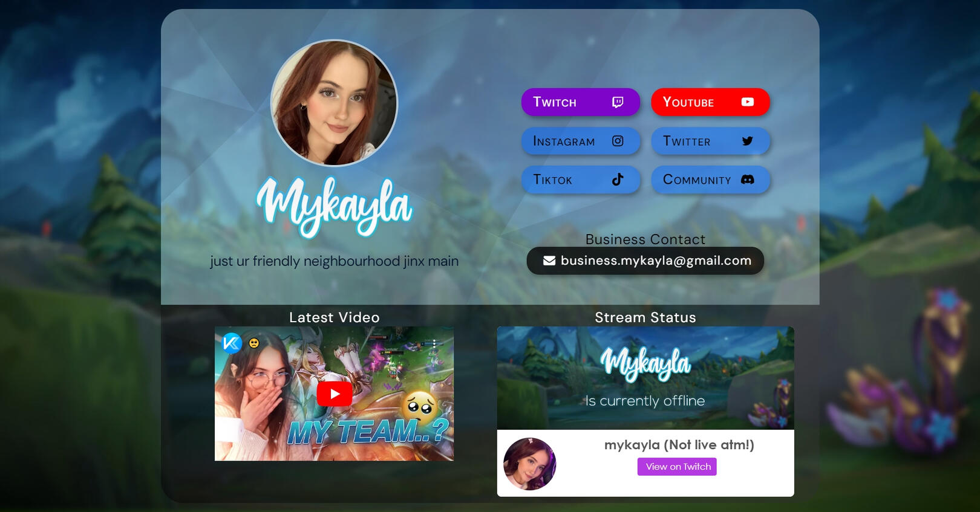Viewport: 980px width, 512px height.
Task: Click the business.mykayla@gmail.com address
Action: point(655,261)
